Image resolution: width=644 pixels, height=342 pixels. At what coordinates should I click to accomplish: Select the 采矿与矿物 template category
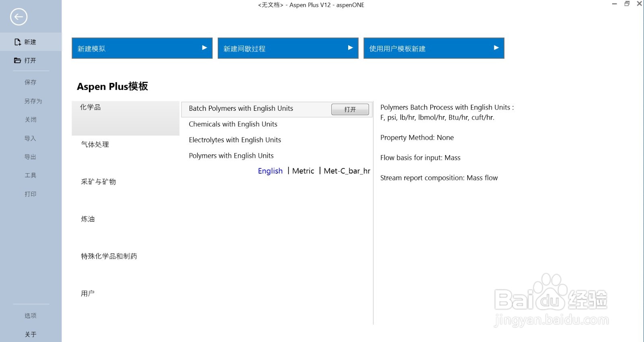tap(99, 182)
